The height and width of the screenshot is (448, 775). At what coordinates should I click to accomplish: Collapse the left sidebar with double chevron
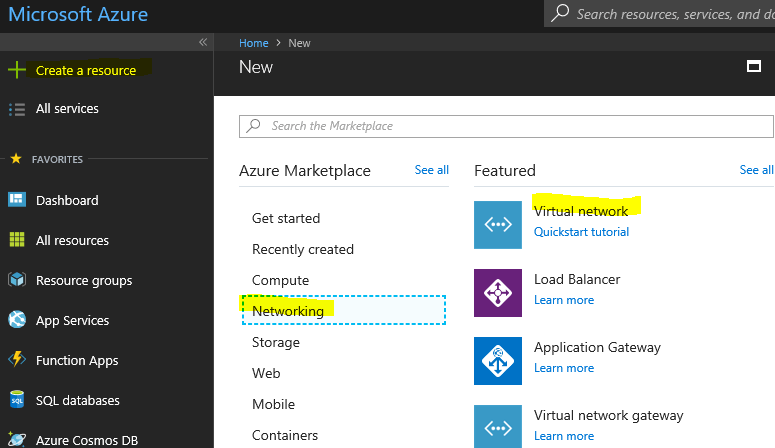(x=203, y=42)
